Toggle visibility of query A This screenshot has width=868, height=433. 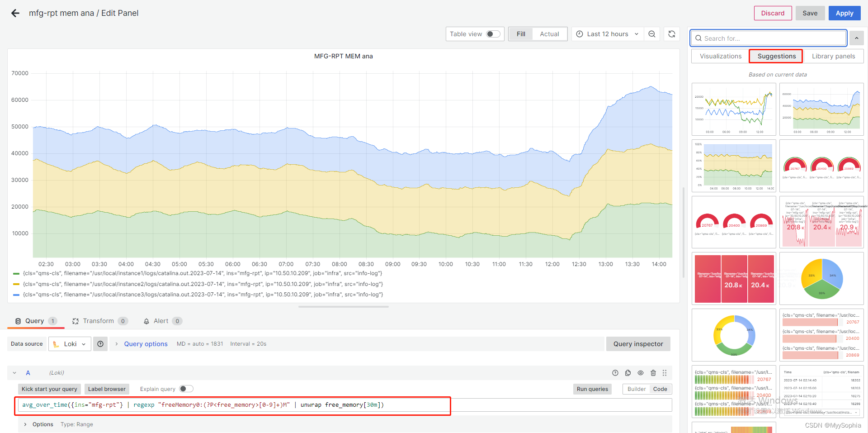click(641, 373)
